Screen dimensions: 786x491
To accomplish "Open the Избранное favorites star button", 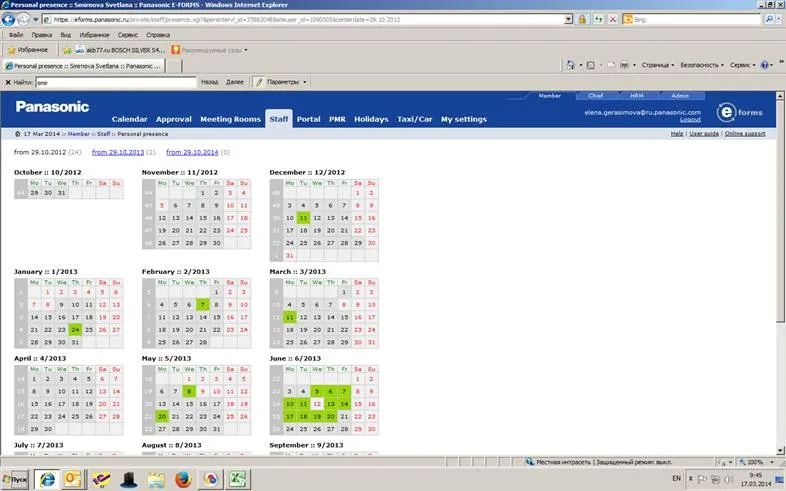I will tap(28, 50).
